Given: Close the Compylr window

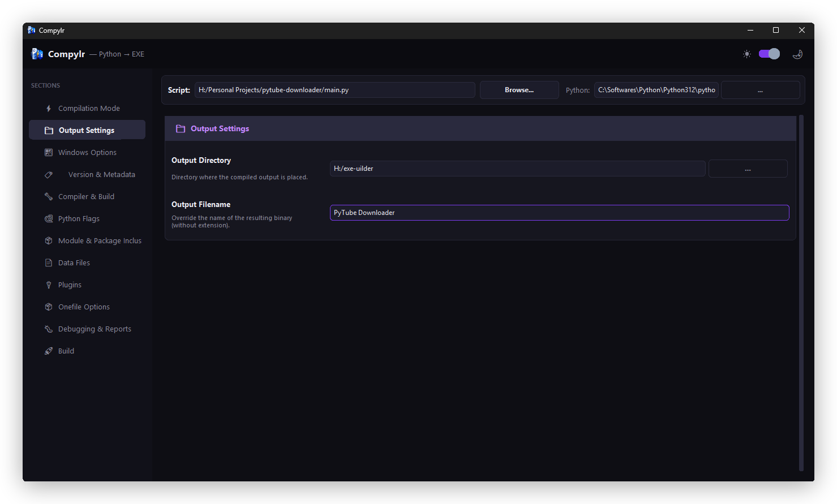Looking at the screenshot, I should tap(802, 31).
